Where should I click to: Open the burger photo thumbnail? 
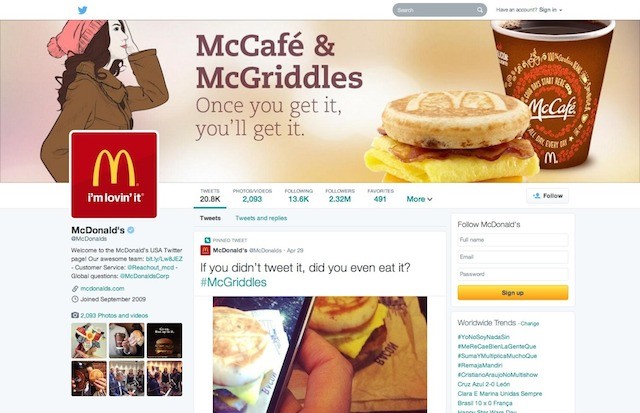[x=164, y=340]
